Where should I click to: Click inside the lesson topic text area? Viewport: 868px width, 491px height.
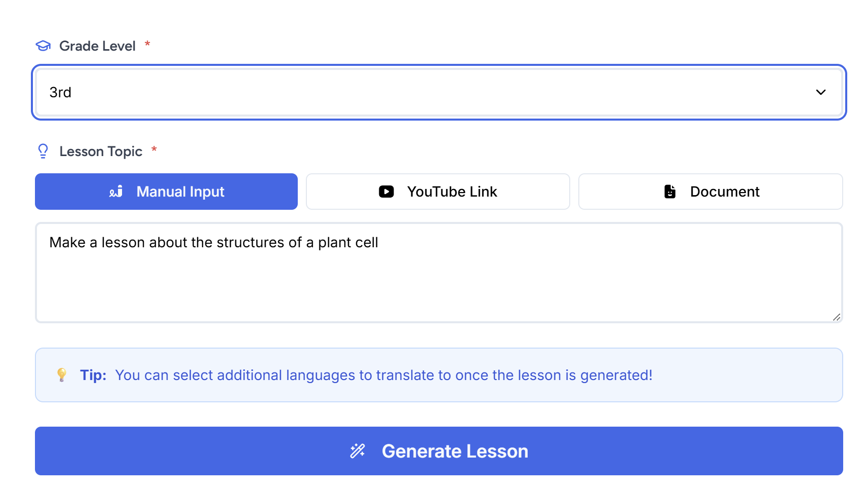[438, 272]
